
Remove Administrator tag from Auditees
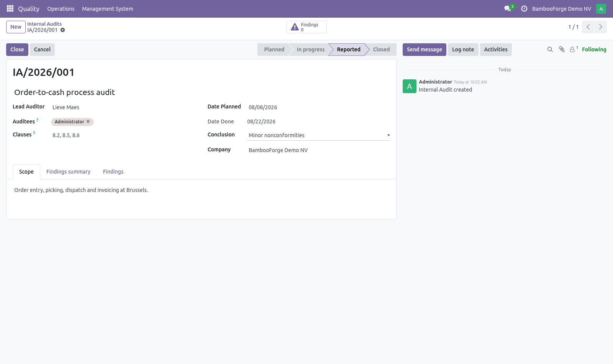(88, 121)
